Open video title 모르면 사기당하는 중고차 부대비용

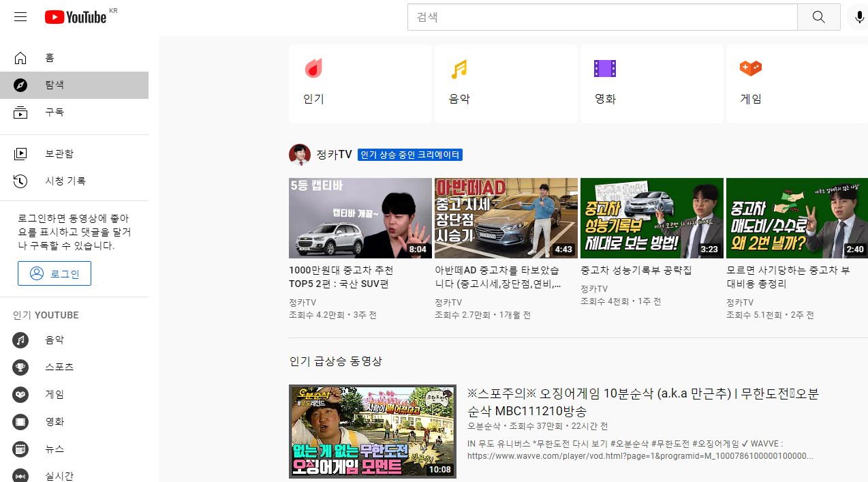[788, 277]
